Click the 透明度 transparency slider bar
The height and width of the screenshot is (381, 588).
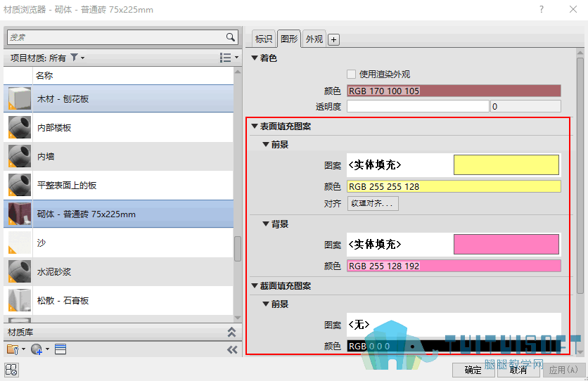click(418, 106)
